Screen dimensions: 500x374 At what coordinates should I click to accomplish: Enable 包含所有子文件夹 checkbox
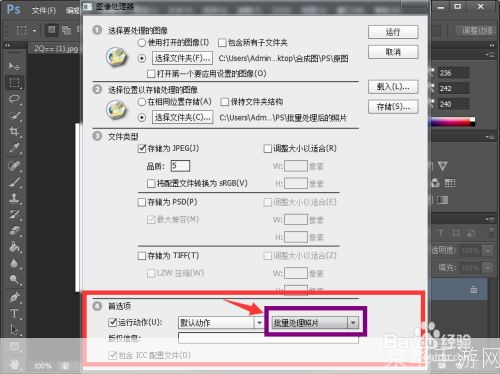tap(222, 43)
